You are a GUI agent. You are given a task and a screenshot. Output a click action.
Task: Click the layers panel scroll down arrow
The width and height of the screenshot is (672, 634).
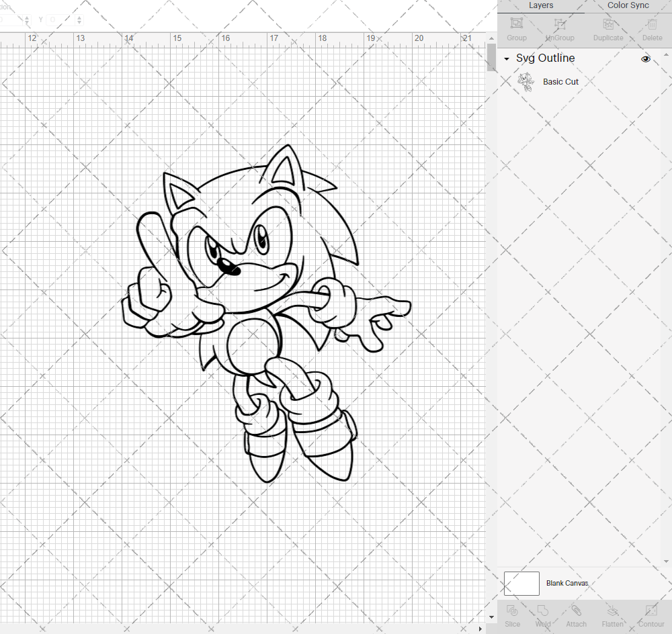point(665,561)
